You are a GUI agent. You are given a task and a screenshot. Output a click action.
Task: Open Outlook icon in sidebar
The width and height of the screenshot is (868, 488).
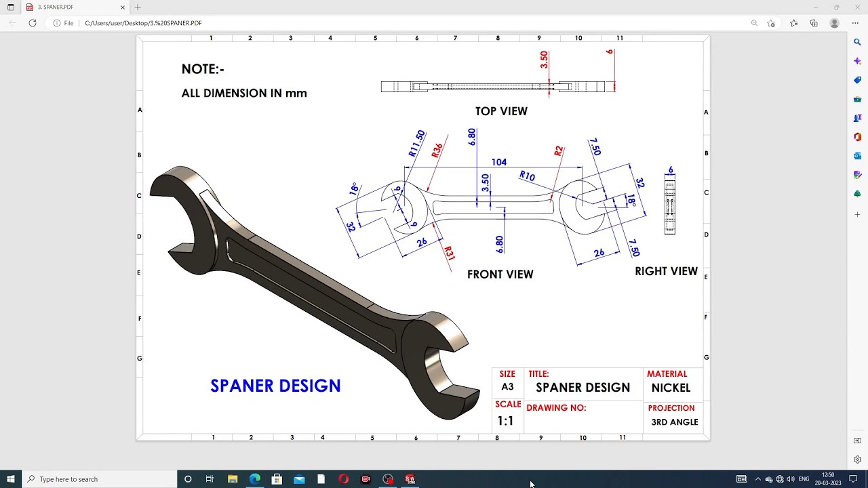(857, 156)
